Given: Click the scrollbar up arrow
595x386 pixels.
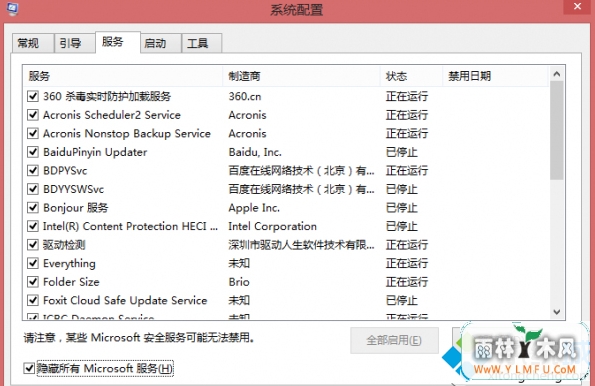Looking at the screenshot, I should [x=557, y=74].
